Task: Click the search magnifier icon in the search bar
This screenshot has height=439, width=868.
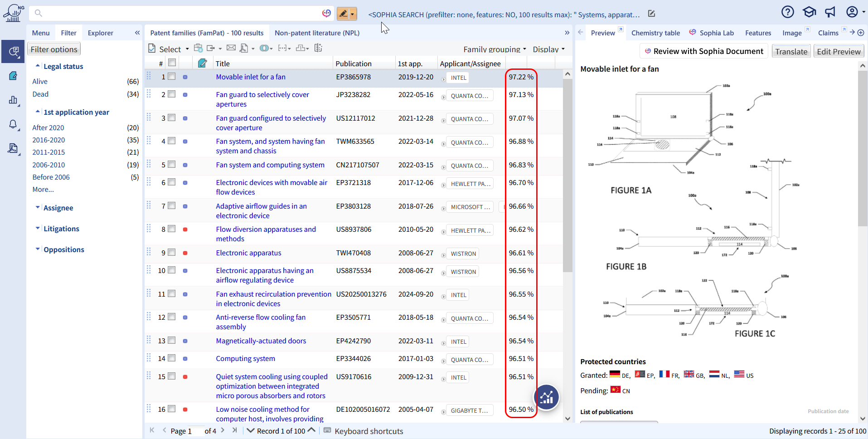Action: (x=39, y=13)
